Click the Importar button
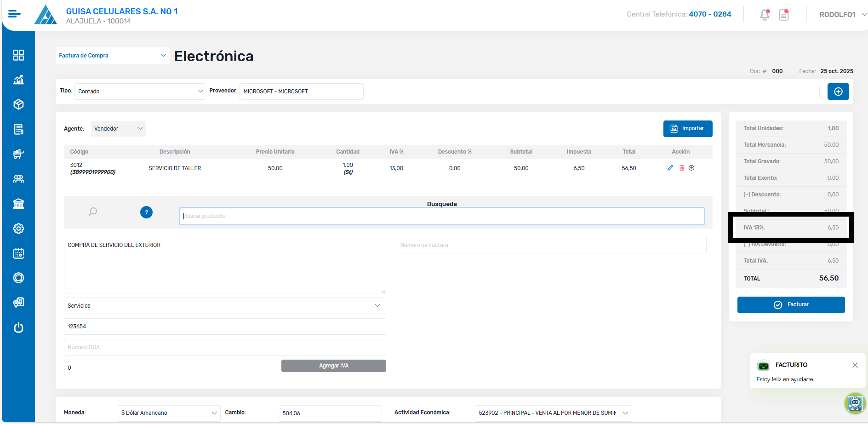The width and height of the screenshot is (868, 424). [687, 129]
